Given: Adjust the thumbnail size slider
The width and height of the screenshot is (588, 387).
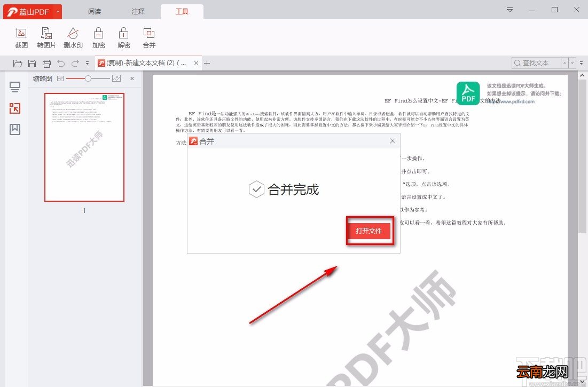Looking at the screenshot, I should [88, 78].
